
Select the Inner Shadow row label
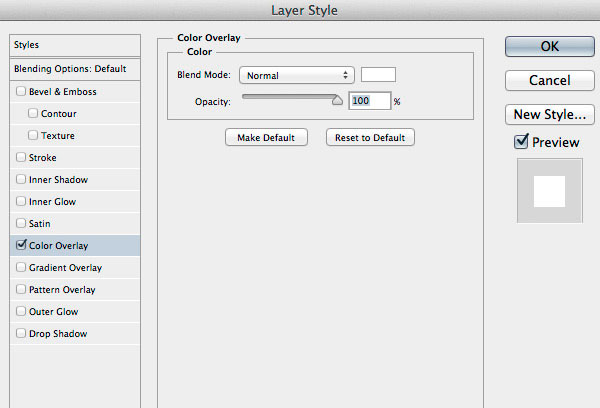[59, 180]
